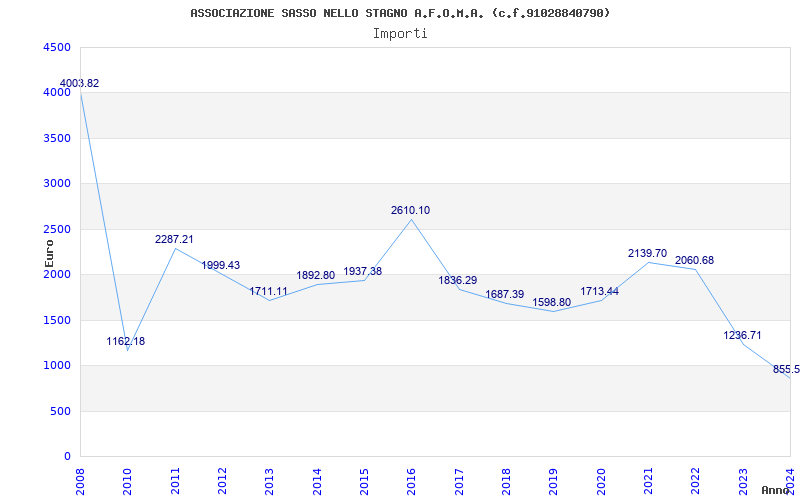Click x-axis year 2012
The height and width of the screenshot is (500, 800).
click(222, 481)
